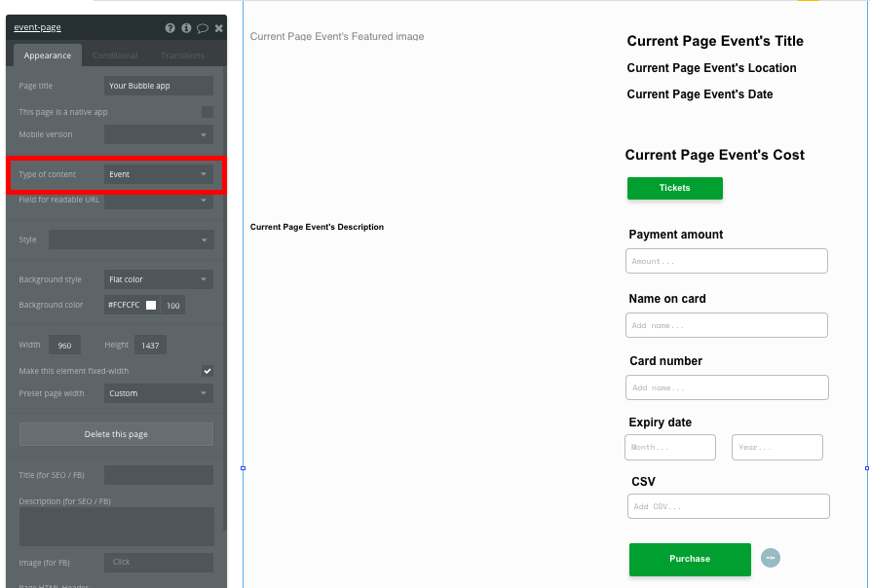Image resolution: width=870 pixels, height=588 pixels.
Task: Click the event-page panel title link
Action: 37,27
